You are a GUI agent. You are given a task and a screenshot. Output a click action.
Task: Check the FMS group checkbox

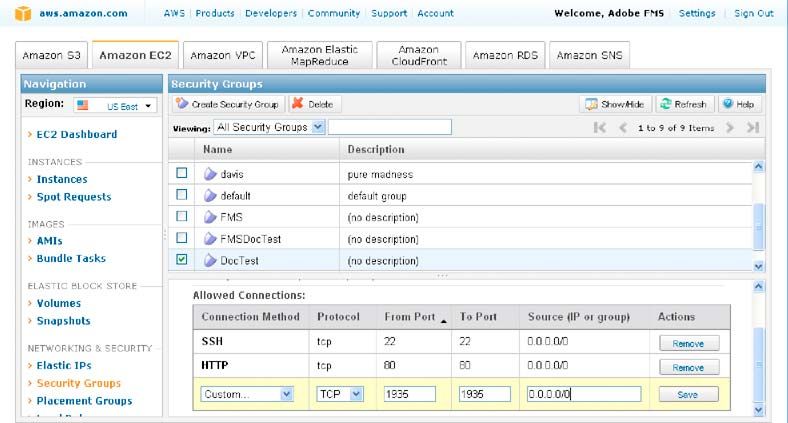click(x=181, y=216)
